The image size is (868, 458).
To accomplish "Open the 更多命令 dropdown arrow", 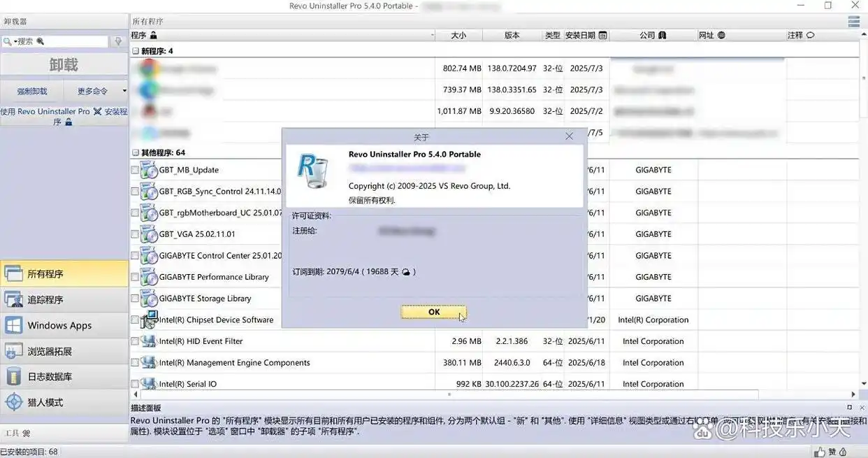I will tap(124, 91).
